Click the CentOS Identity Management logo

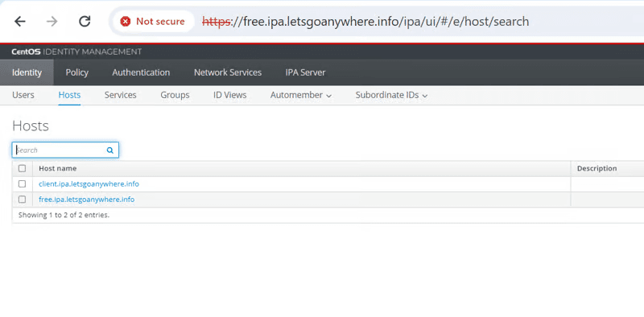click(x=76, y=51)
